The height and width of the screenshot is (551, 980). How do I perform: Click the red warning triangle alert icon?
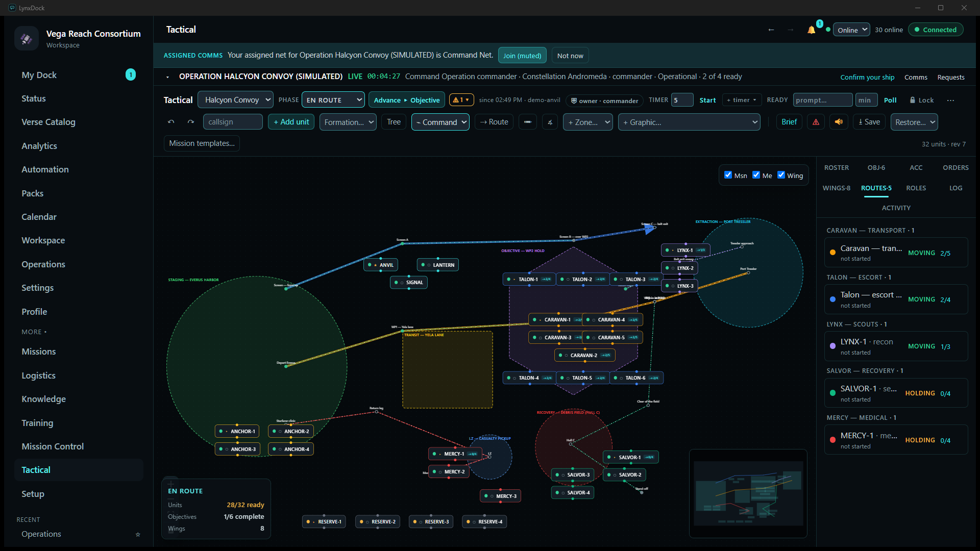tap(816, 122)
